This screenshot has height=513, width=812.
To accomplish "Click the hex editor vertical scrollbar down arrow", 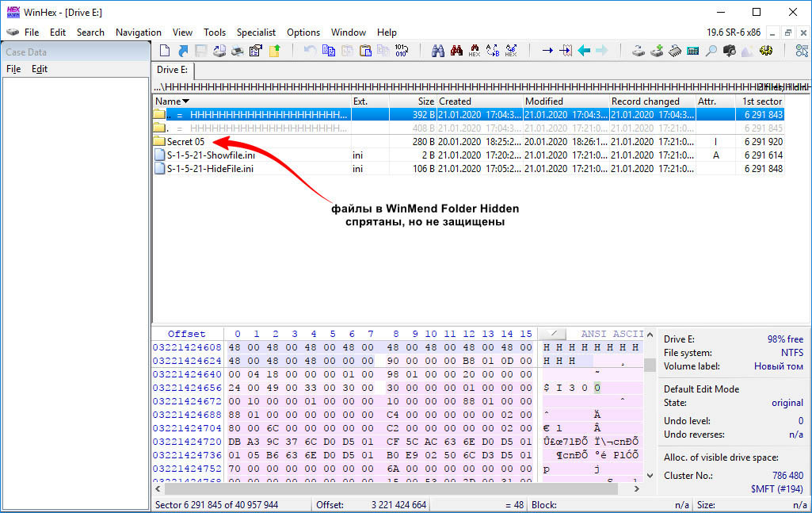I will [650, 475].
